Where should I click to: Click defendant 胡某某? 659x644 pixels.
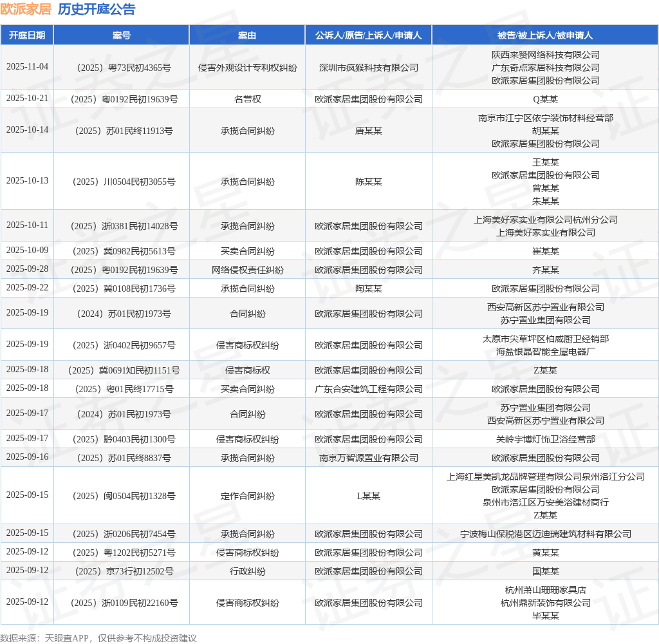click(x=546, y=131)
